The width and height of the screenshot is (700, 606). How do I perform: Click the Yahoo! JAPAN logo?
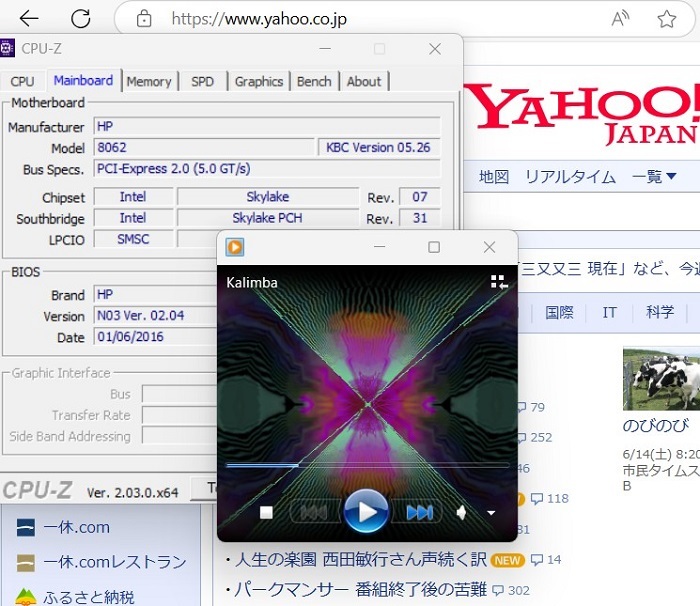582,115
